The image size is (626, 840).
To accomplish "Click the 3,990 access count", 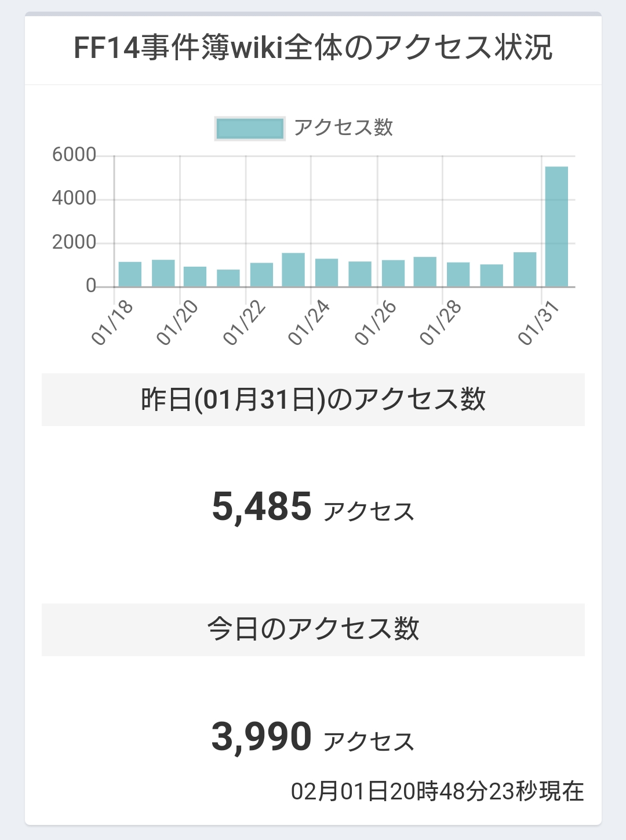I will pos(261,737).
